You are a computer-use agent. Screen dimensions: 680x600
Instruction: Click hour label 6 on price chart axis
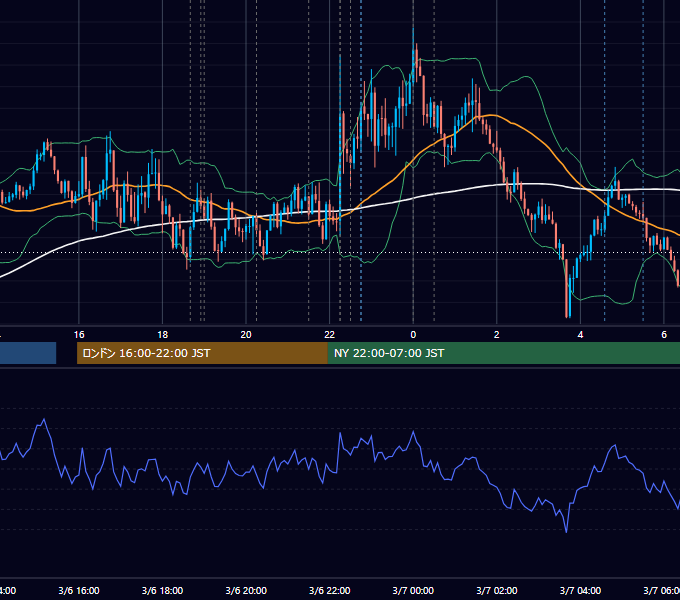pos(664,335)
